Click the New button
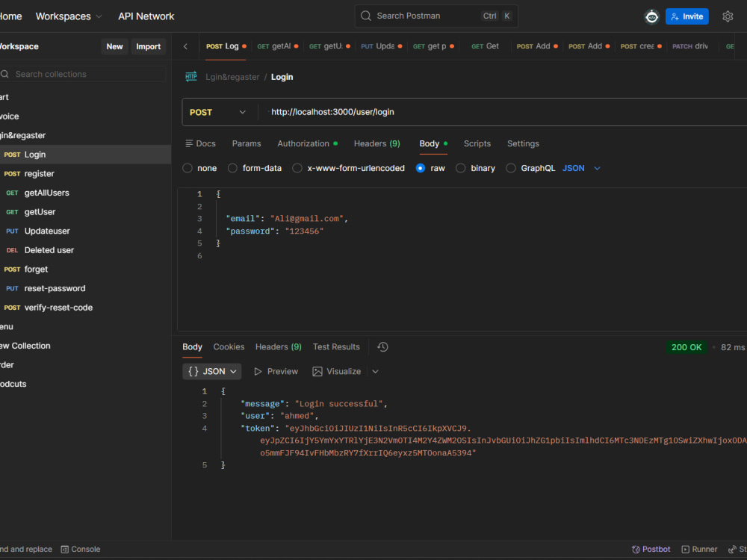The image size is (747, 560). [x=114, y=46]
